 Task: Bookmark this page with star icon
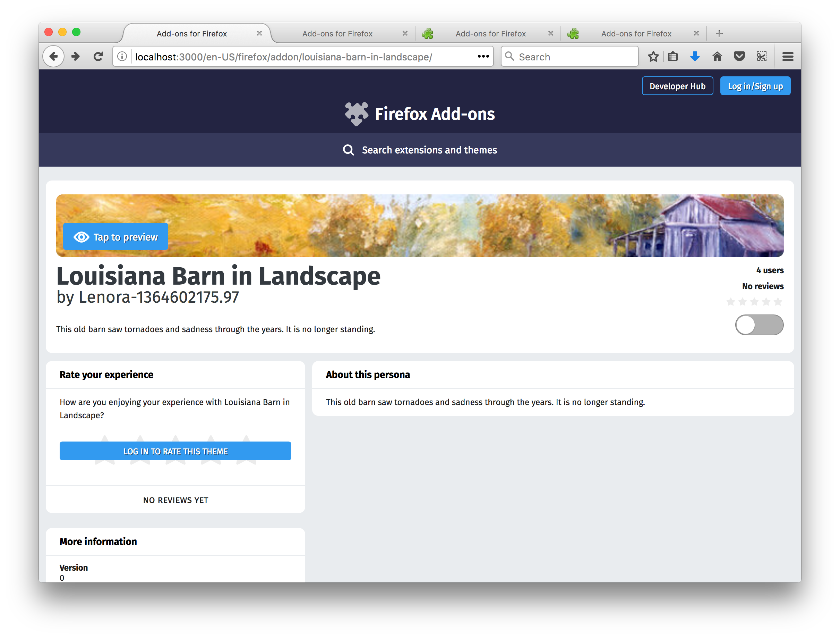click(x=653, y=57)
